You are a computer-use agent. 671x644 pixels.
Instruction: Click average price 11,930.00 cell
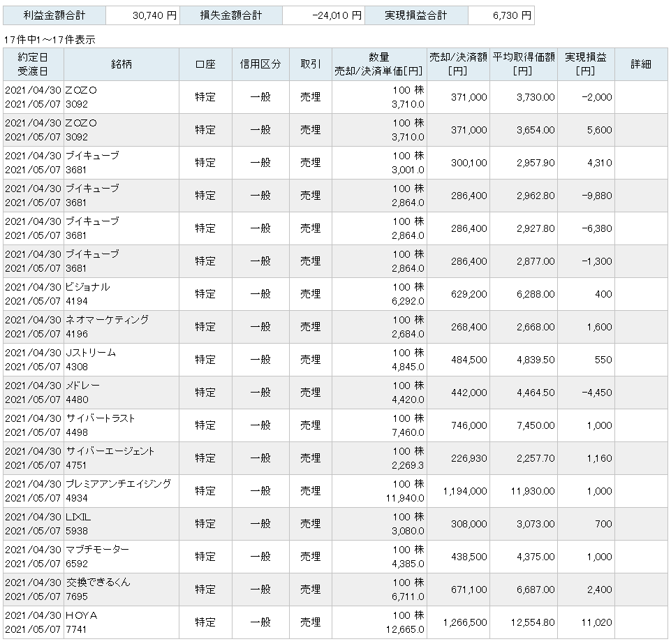[524, 491]
